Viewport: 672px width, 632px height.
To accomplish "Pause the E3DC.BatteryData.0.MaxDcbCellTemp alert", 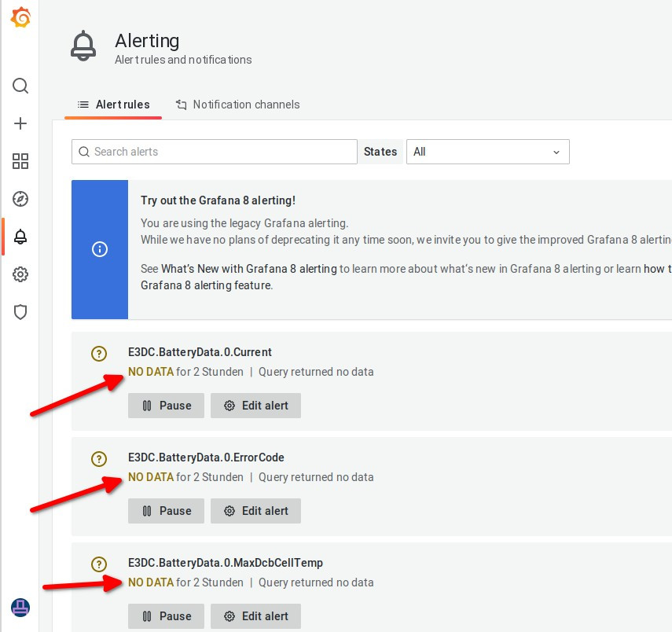I will click(167, 616).
